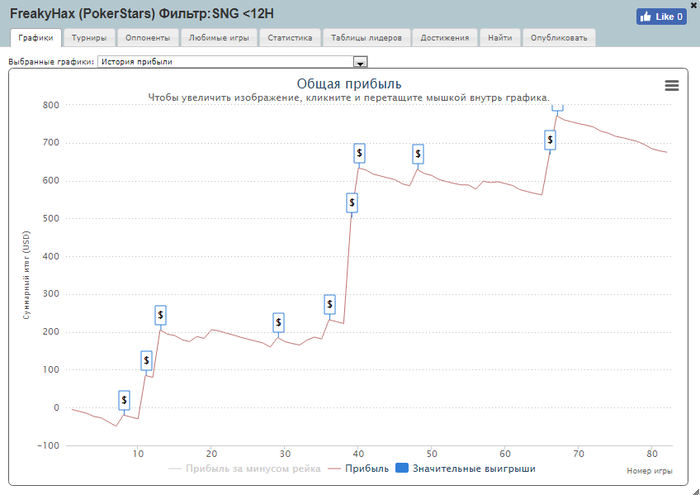This screenshot has width=700, height=495.
Task: Click the dollar marker near game 29
Action: pos(279,322)
